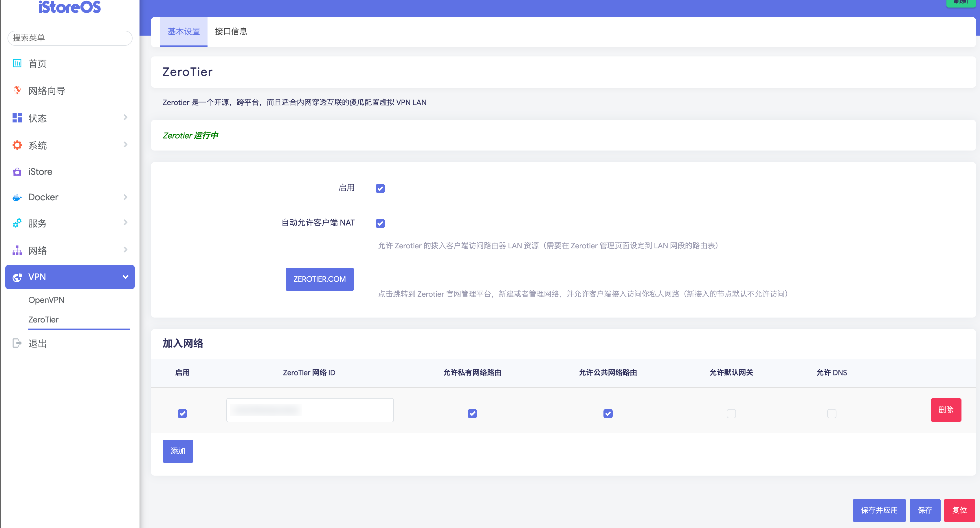Click ZeroTier 网络 ID column header
This screenshot has width=980, height=528.
click(x=309, y=373)
